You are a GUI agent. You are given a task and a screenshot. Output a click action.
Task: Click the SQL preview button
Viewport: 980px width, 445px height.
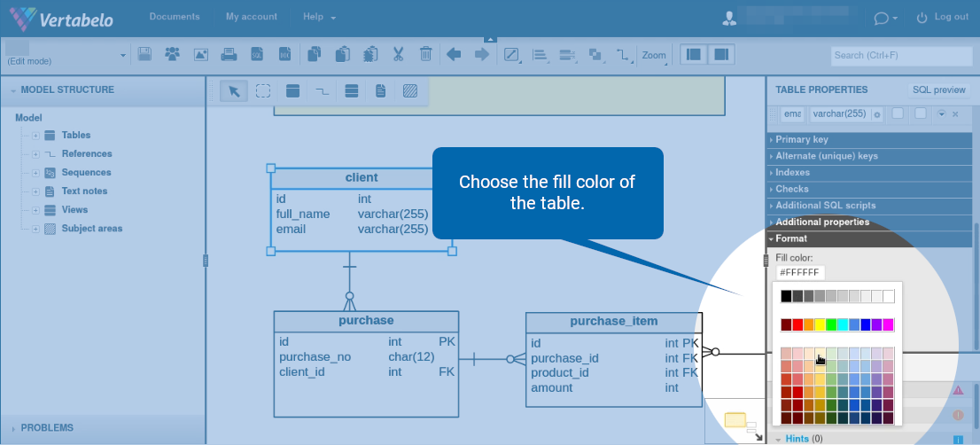click(x=938, y=90)
